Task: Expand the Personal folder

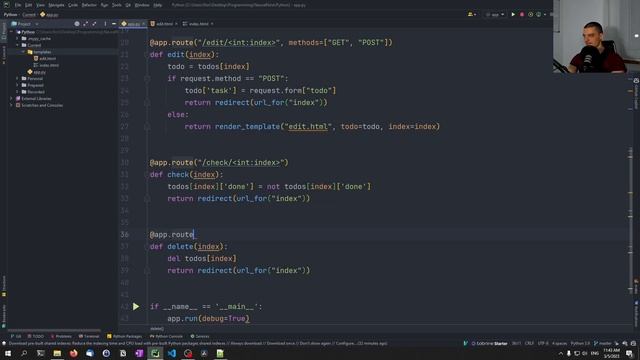Action: [18, 78]
